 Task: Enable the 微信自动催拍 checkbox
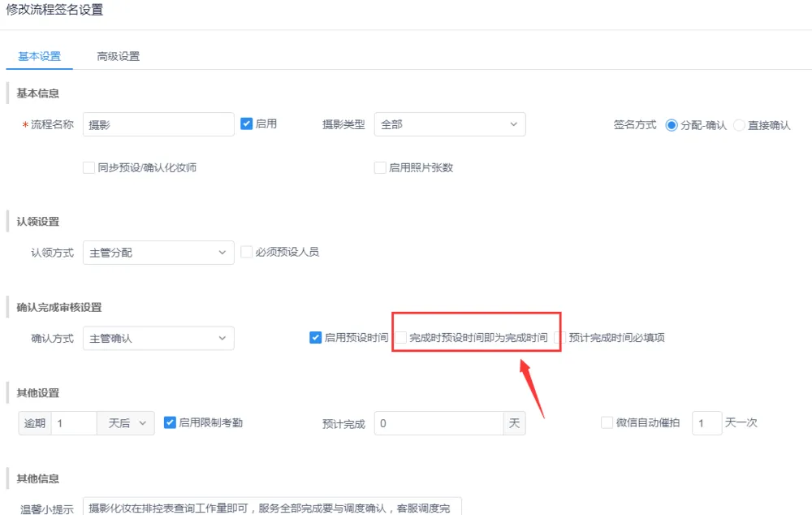tap(607, 422)
